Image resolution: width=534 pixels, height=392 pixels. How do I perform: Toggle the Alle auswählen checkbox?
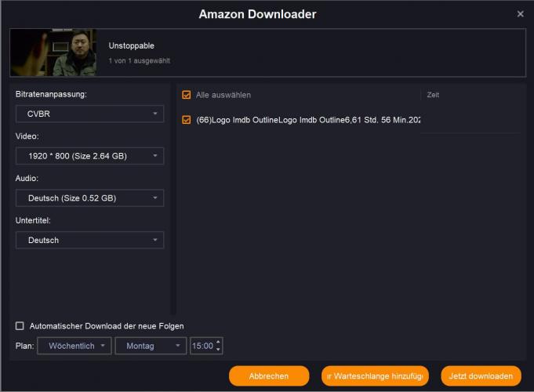[x=187, y=95]
